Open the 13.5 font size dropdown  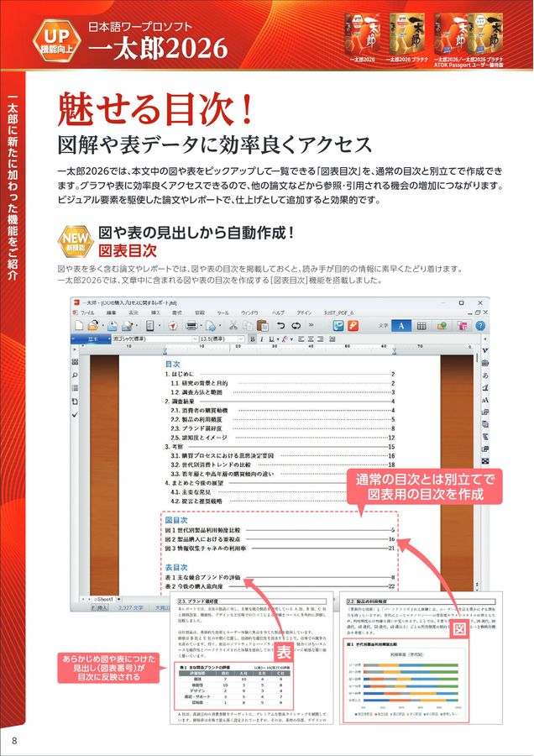[x=222, y=339]
